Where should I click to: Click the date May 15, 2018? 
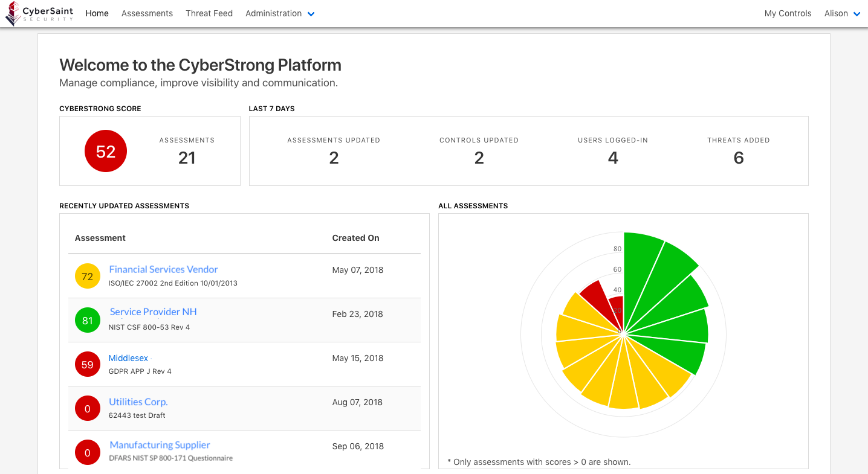pos(358,358)
